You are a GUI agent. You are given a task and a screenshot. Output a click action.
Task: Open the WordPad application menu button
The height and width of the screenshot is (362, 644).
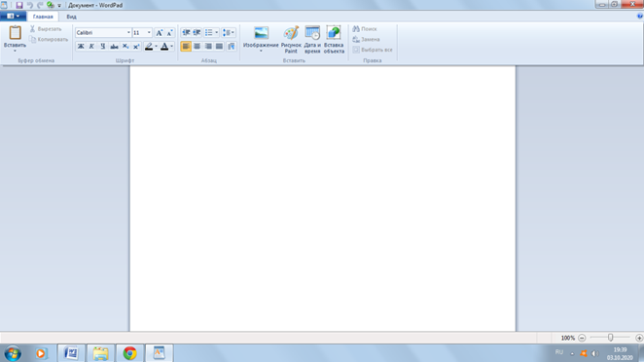(x=14, y=16)
